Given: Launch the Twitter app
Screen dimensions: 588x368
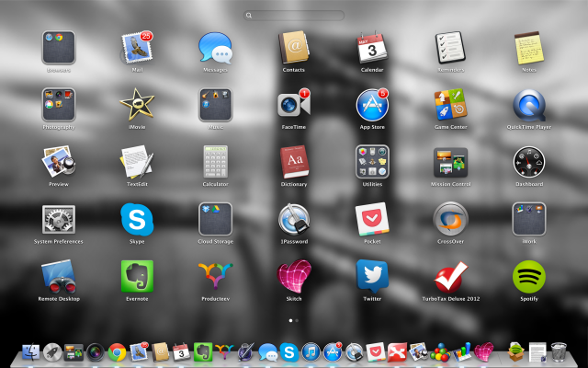Looking at the screenshot, I should [372, 276].
